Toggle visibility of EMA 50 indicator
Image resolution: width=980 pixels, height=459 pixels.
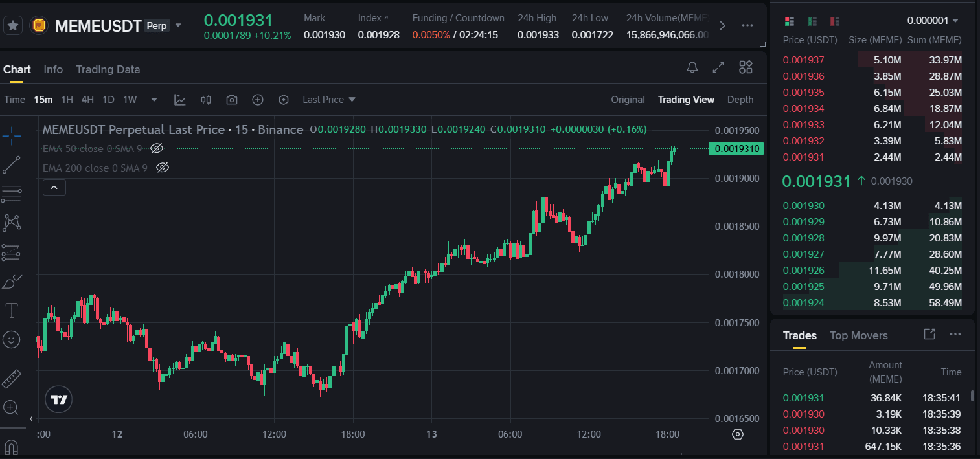[156, 148]
